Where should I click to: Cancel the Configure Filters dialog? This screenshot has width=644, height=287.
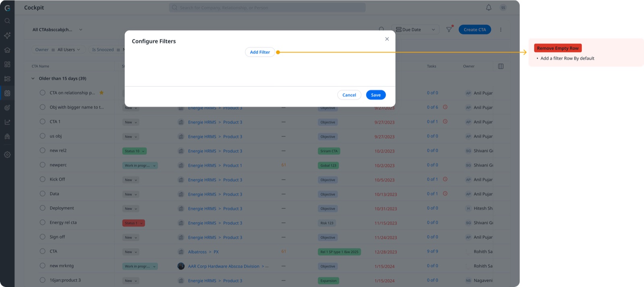[x=349, y=95]
